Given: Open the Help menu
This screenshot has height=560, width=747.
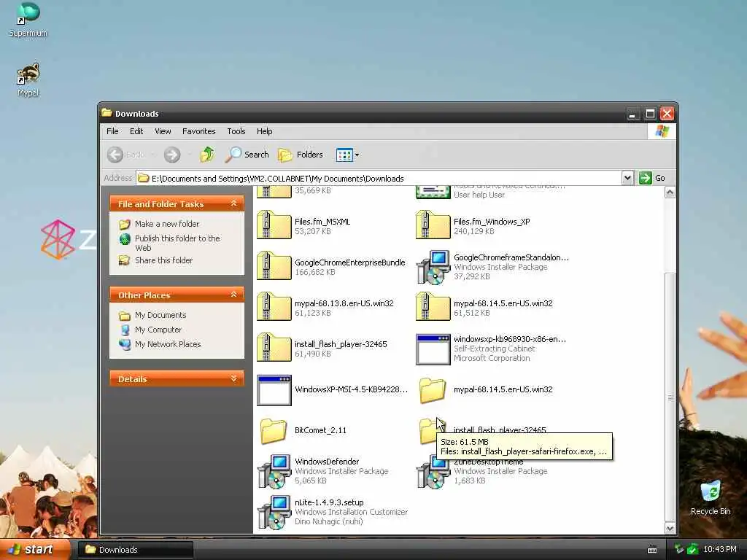Looking at the screenshot, I should pyautogui.click(x=264, y=131).
